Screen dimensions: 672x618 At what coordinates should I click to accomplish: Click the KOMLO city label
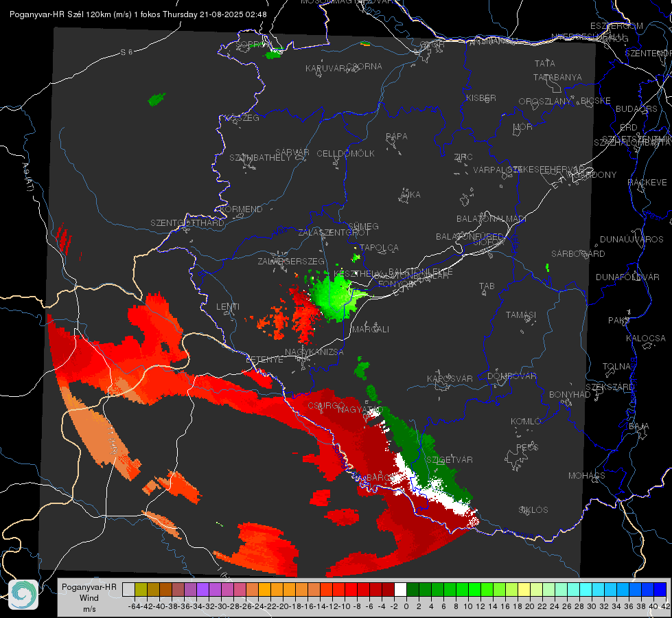(525, 422)
